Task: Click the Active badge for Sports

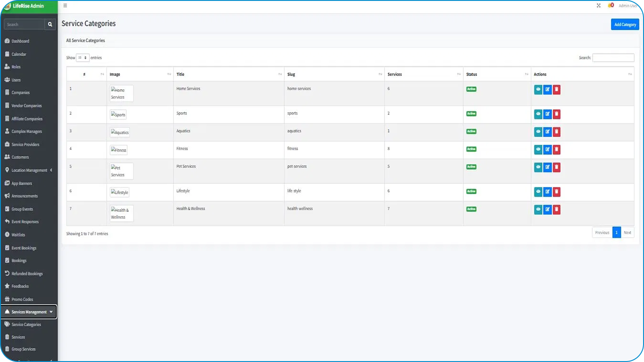Action: click(471, 114)
